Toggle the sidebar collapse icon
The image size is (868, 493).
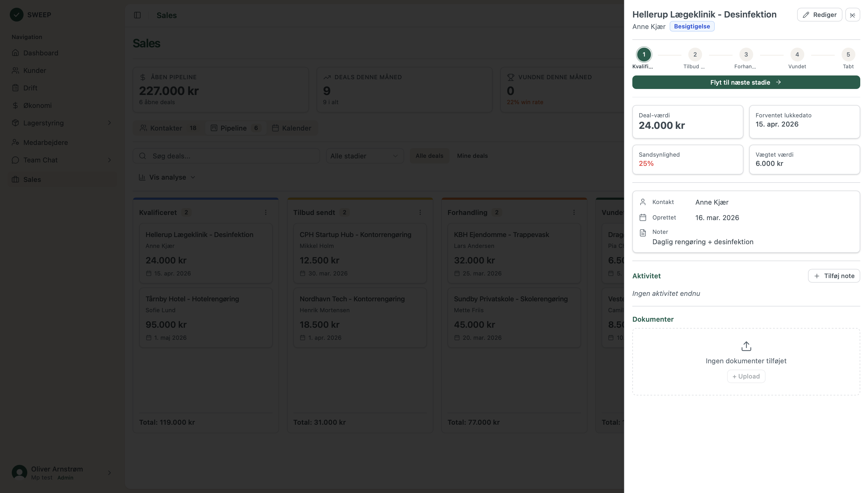(137, 15)
